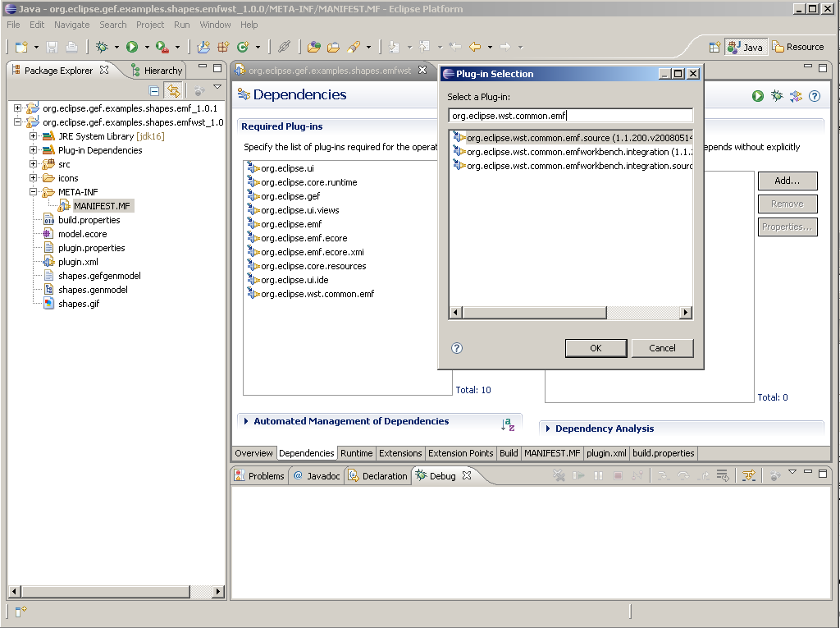Collapse the META-INF folder
This screenshot has width=840, height=628.
(34, 192)
